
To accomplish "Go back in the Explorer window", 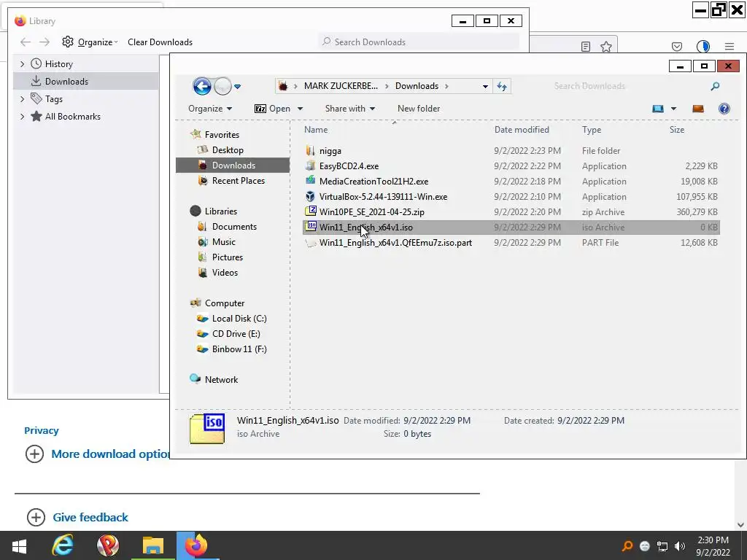I will 202,86.
